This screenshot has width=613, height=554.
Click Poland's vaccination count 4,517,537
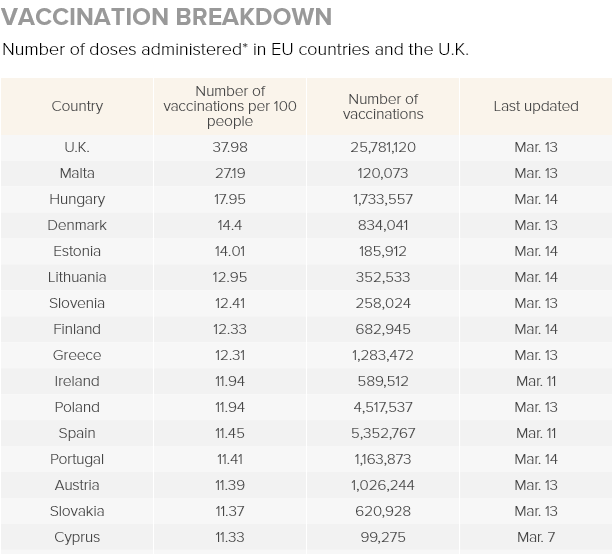click(x=383, y=407)
